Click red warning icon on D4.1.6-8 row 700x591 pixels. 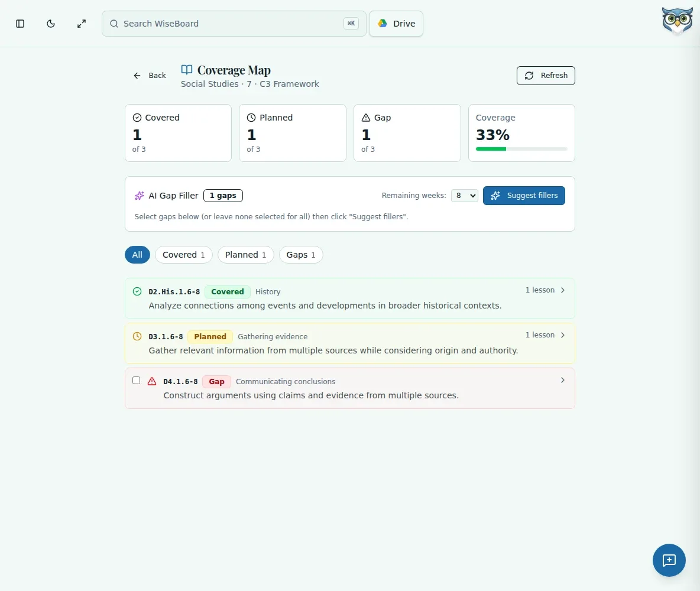pos(152,381)
